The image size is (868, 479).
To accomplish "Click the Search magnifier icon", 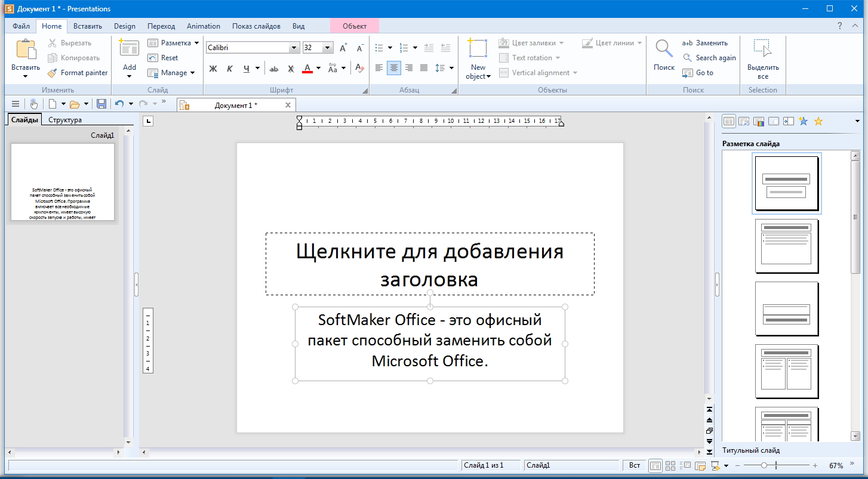I will [x=664, y=49].
